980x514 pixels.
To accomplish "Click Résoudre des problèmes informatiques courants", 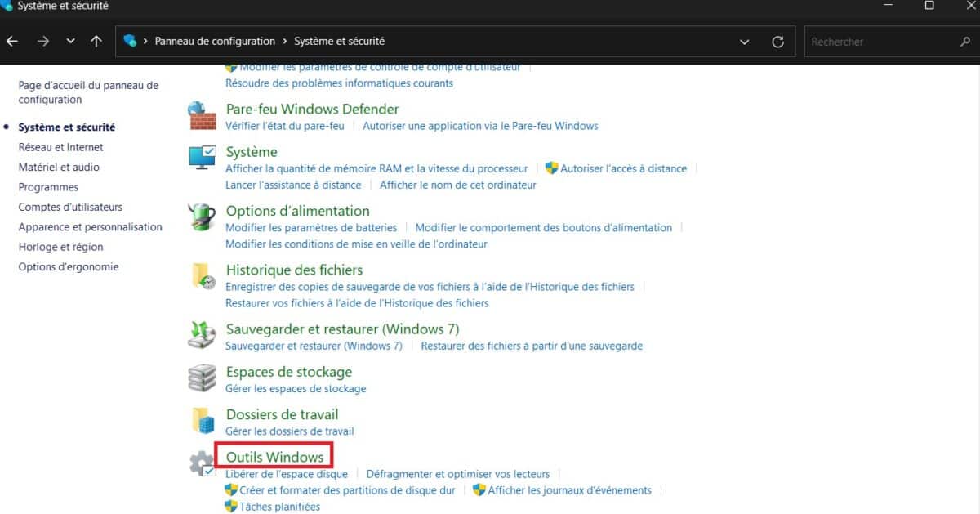I will (x=339, y=83).
